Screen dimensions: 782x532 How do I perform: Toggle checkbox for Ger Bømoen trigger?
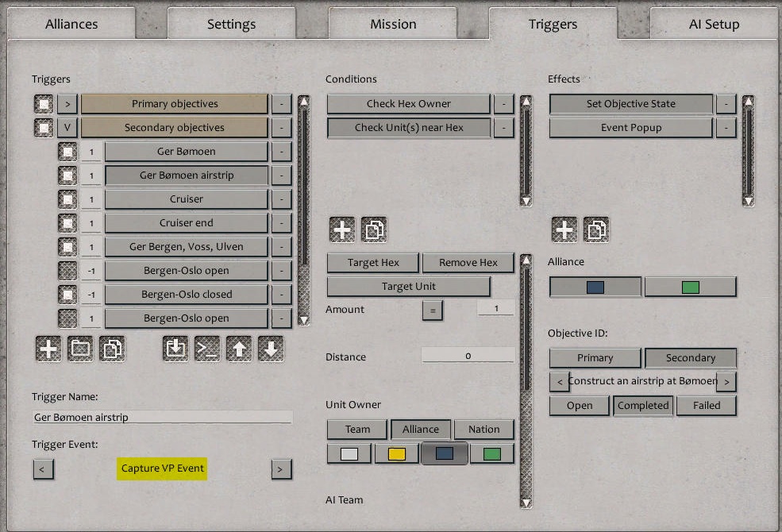click(x=67, y=152)
